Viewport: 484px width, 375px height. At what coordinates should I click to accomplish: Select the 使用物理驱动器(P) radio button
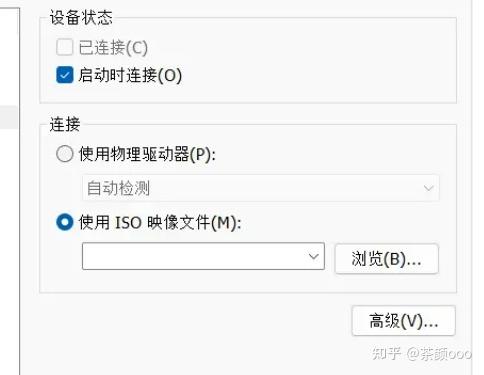pyautogui.click(x=64, y=154)
